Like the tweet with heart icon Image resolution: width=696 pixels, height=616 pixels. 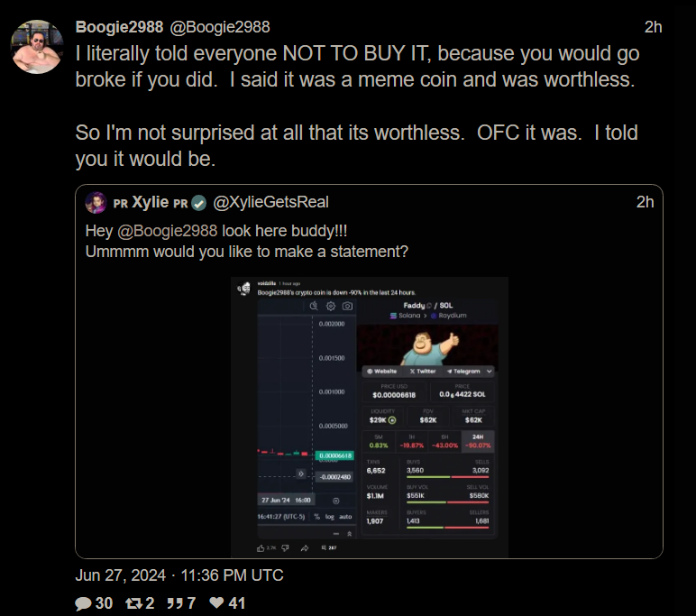[216, 602]
